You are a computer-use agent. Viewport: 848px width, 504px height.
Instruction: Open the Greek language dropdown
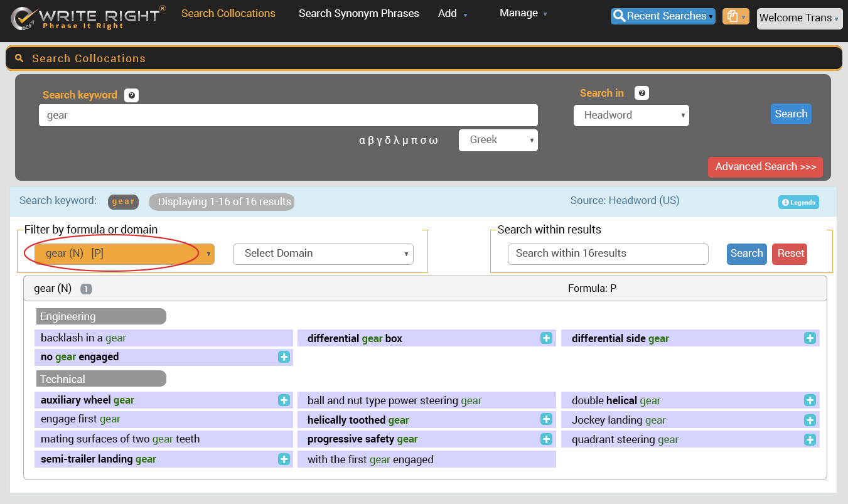[498, 140]
